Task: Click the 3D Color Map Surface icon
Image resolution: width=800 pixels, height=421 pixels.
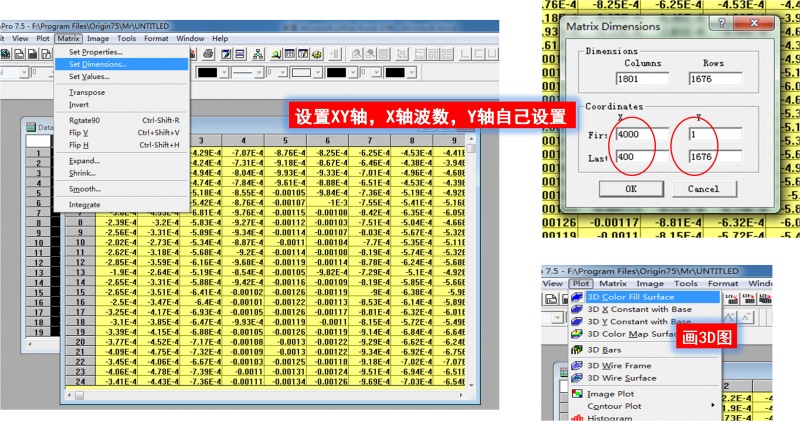Action: click(x=577, y=334)
